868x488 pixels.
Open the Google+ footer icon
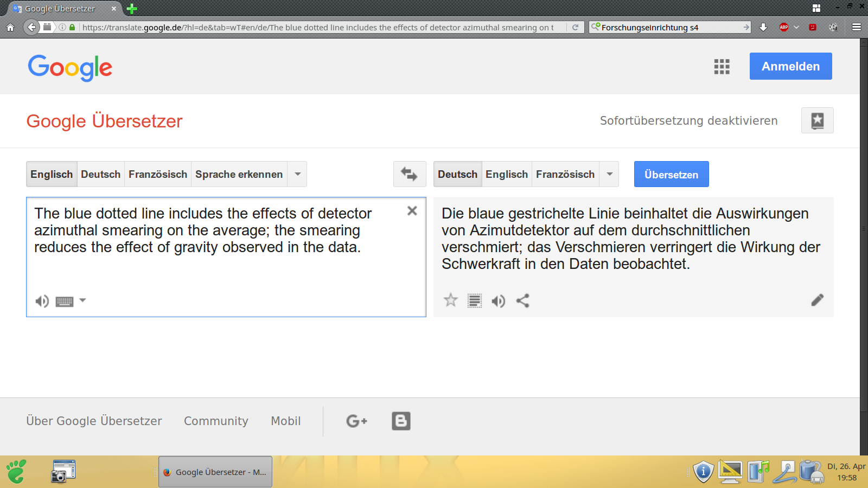[x=356, y=421]
